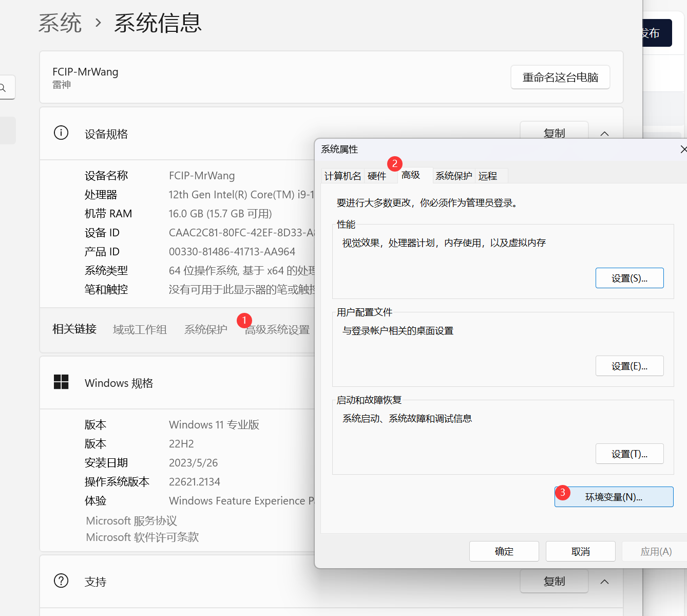The height and width of the screenshot is (616, 687).
Task: Collapse the 支持 section chevron
Action: (604, 582)
